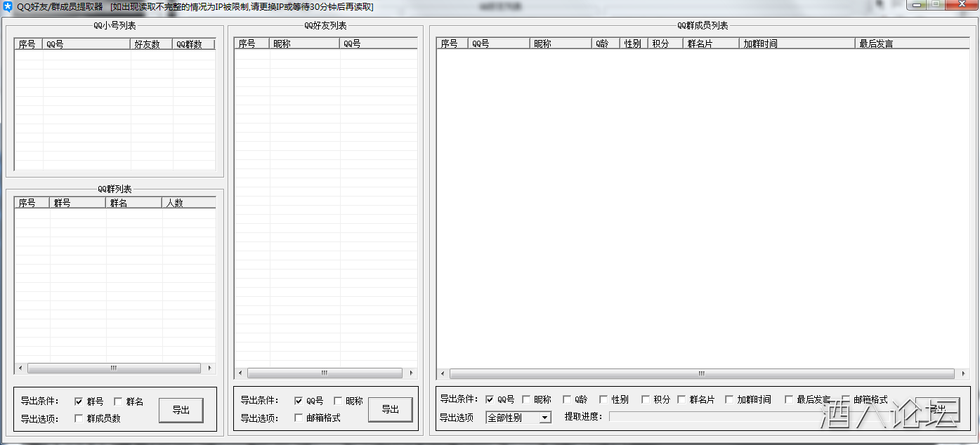Click horizontal scrollbar thumb of QQ群成员列表

pos(702,374)
